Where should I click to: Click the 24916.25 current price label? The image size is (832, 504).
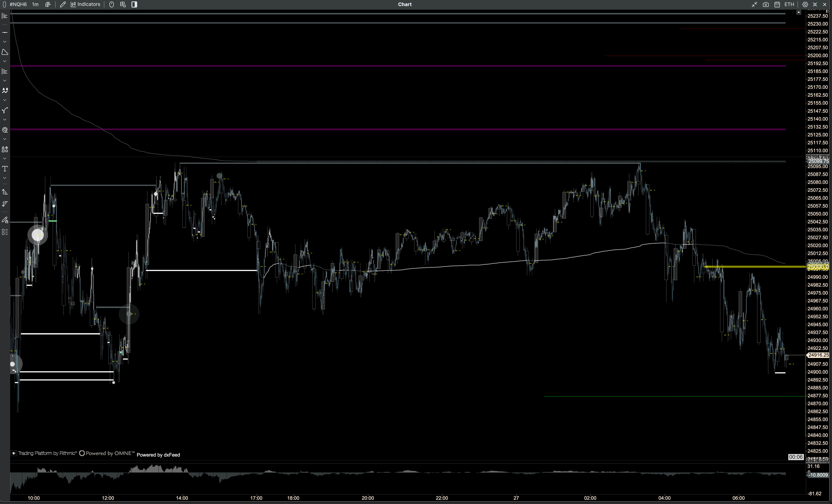pos(818,355)
